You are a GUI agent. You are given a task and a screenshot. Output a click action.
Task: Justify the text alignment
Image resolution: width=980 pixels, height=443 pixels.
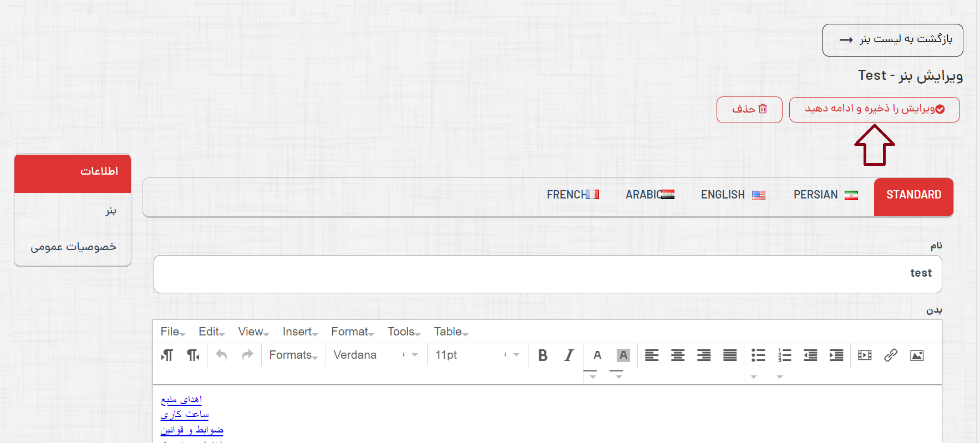point(730,355)
